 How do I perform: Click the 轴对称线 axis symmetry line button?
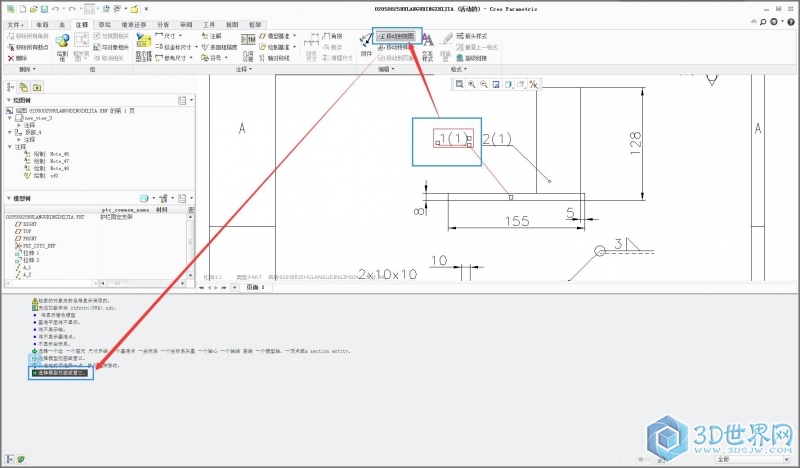(x=274, y=58)
